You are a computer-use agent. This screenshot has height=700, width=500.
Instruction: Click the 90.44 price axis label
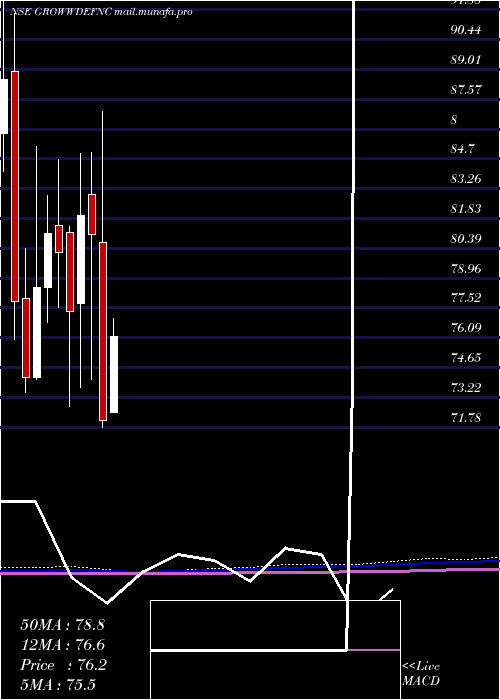[466, 30]
